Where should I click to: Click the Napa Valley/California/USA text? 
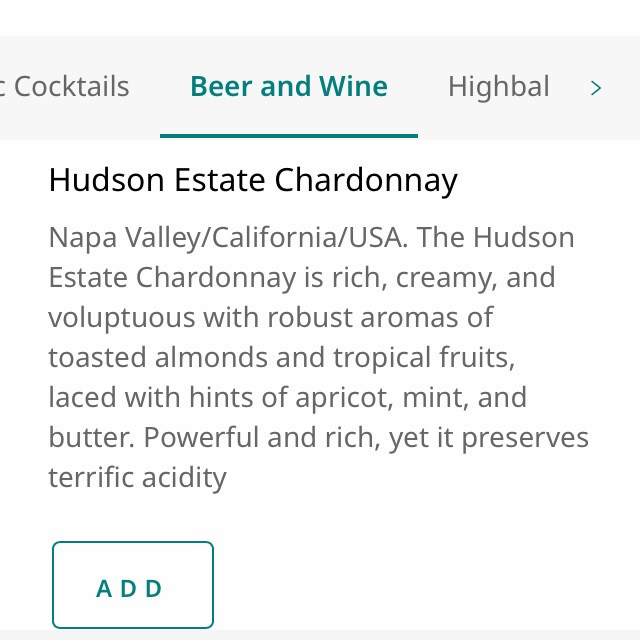228,238
